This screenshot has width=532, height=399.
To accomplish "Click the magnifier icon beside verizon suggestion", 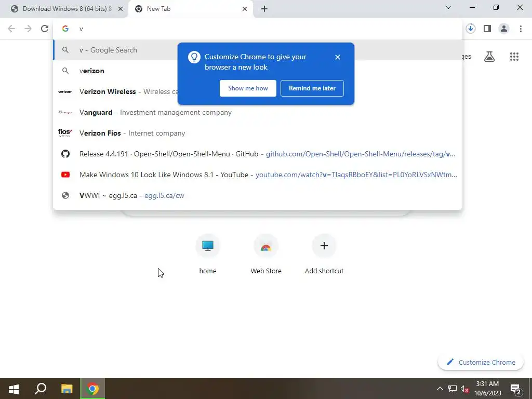I will click(x=65, y=71).
